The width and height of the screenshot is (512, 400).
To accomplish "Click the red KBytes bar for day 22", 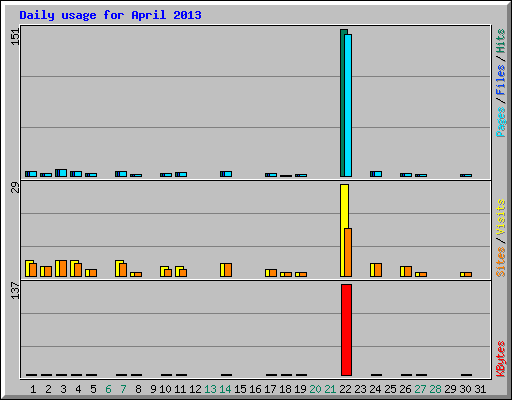I will [346, 330].
